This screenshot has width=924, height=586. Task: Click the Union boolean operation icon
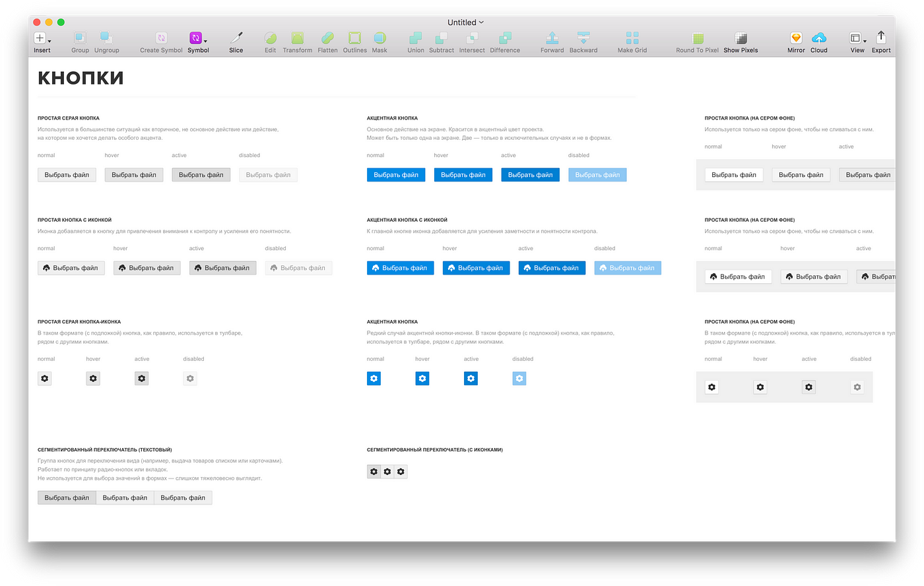(416, 38)
